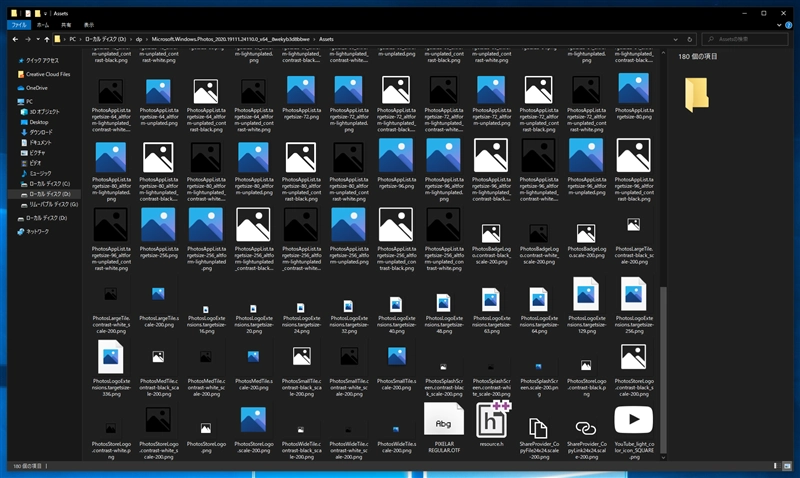The image size is (800, 478).
Task: Open Customize Quick Access Toolbar dropdown
Action: coord(45,14)
